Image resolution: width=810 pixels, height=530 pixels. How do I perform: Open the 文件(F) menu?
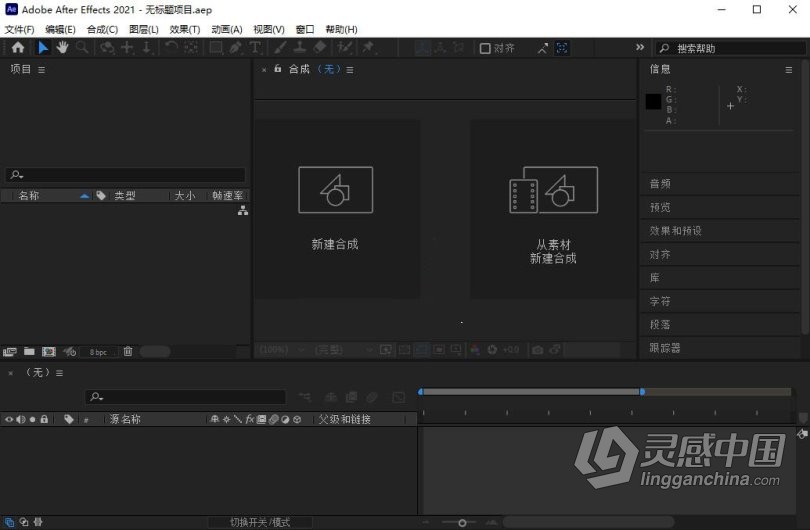pyautogui.click(x=19, y=29)
